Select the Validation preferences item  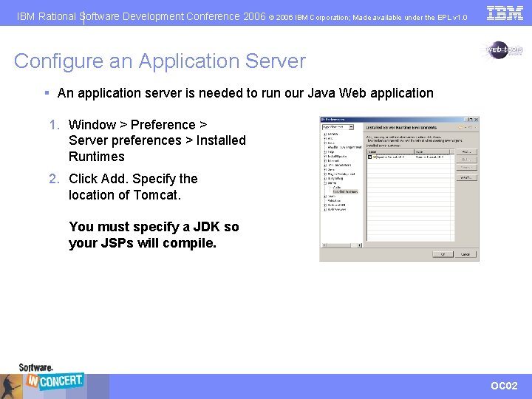(334, 201)
